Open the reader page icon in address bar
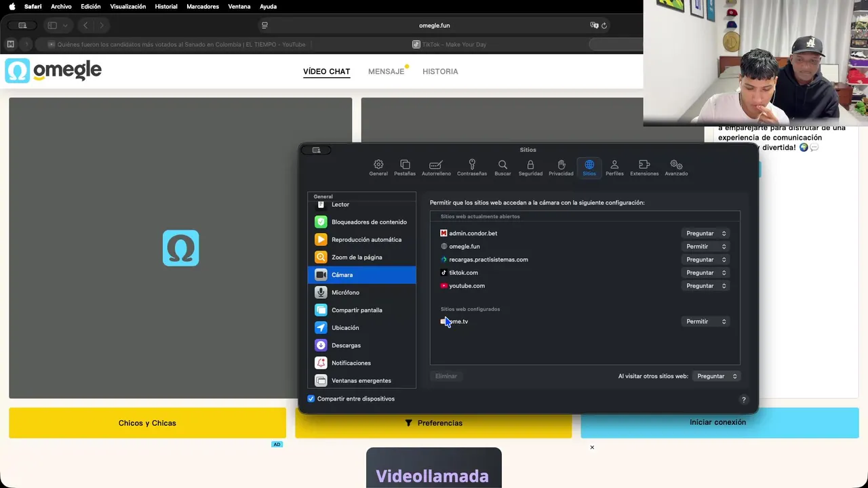Image resolution: width=868 pixels, height=488 pixels. [264, 25]
